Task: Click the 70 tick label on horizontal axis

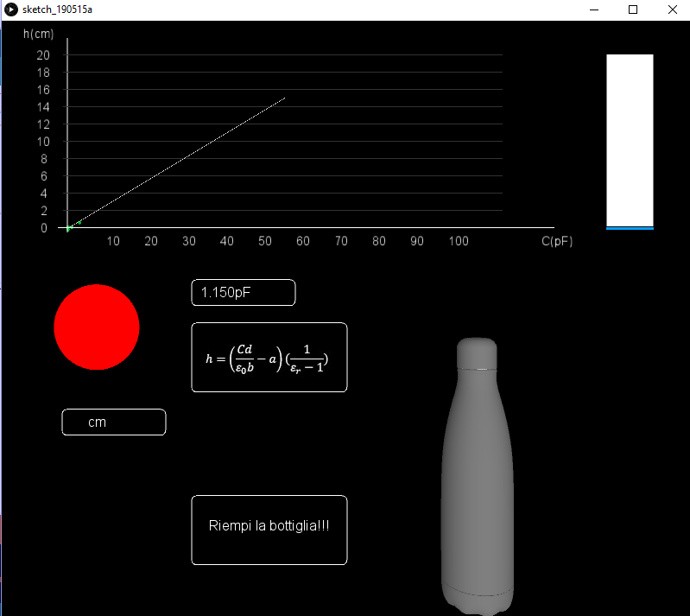Action: click(341, 241)
